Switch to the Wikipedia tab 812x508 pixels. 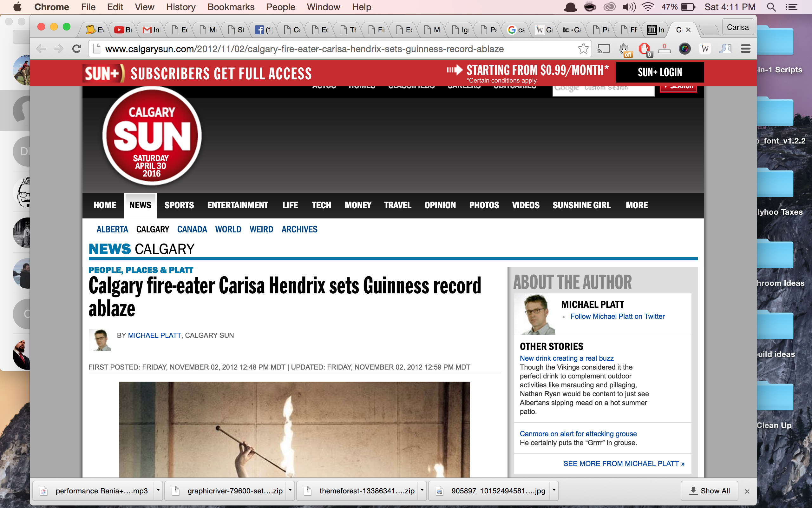pyautogui.click(x=544, y=30)
